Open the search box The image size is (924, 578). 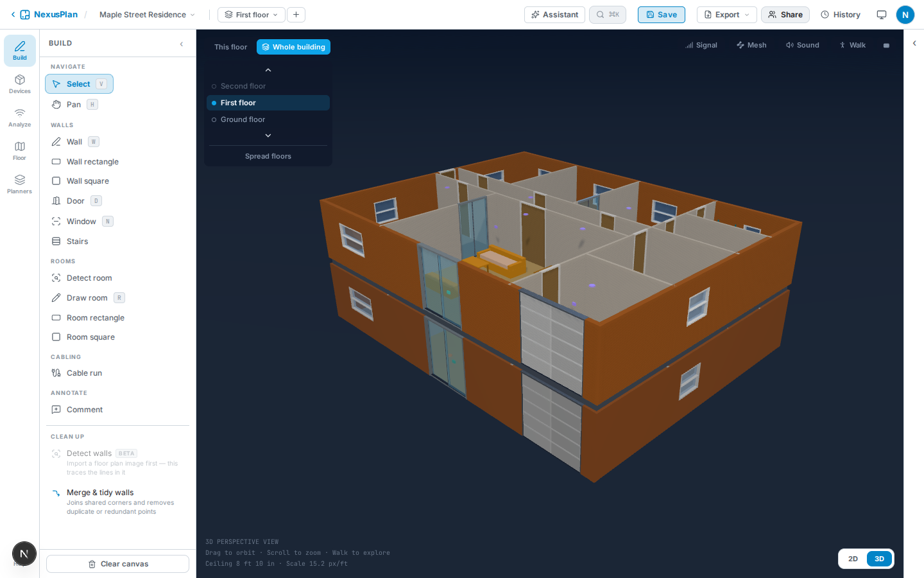[608, 15]
